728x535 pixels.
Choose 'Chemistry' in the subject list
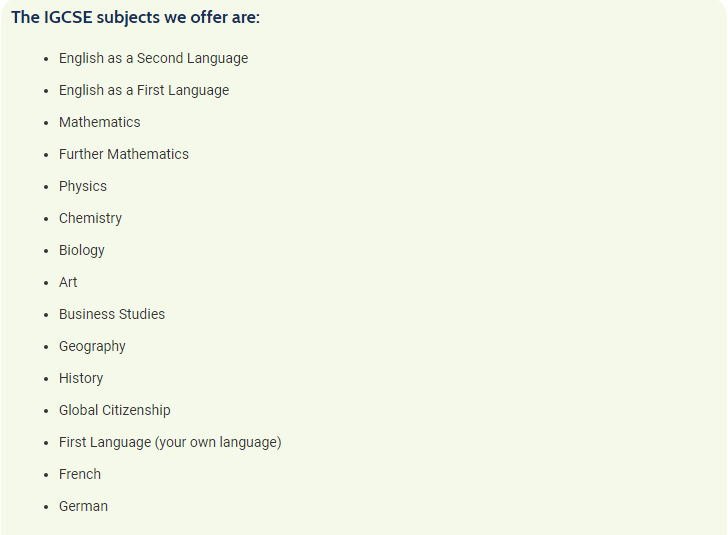click(x=90, y=218)
